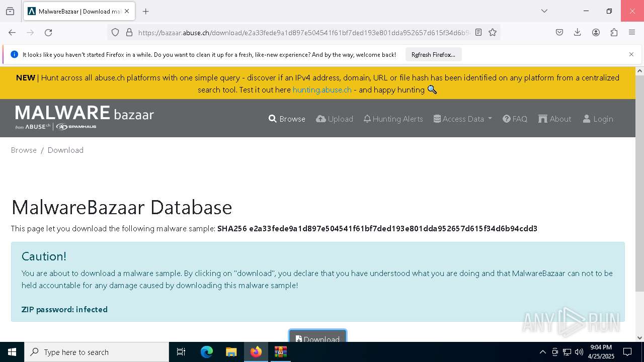Click the SHA256 hash text
This screenshot has height=362, width=644.
pyautogui.click(x=377, y=228)
